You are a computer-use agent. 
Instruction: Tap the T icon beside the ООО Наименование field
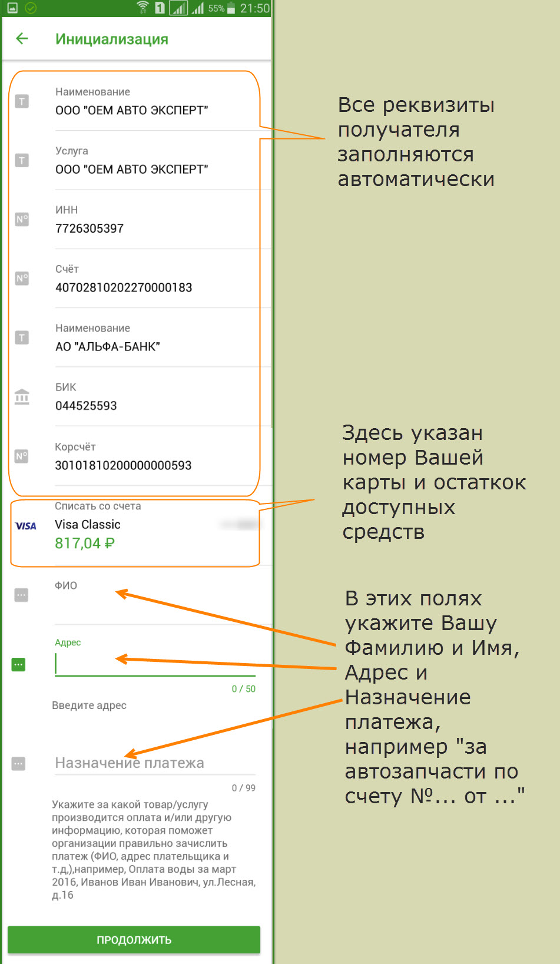[x=22, y=101]
